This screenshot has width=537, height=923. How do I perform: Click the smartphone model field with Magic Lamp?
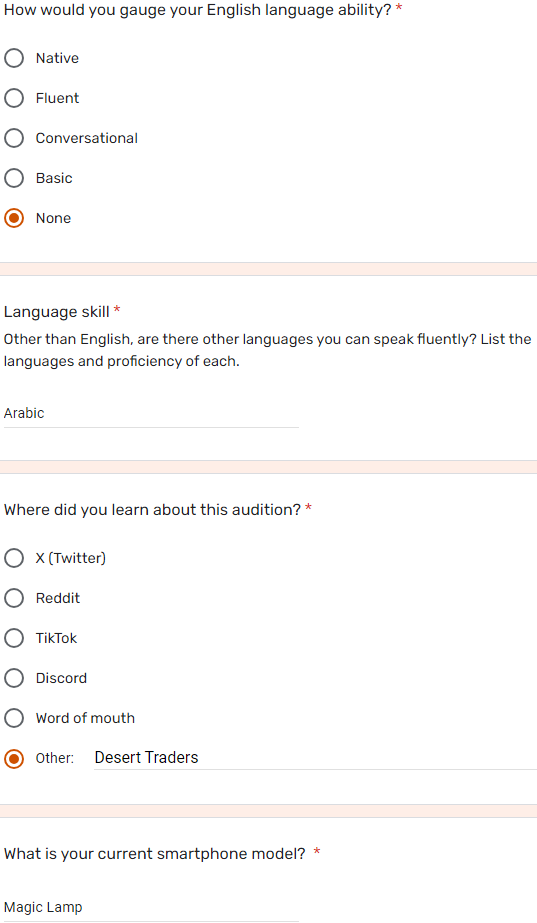click(x=151, y=907)
